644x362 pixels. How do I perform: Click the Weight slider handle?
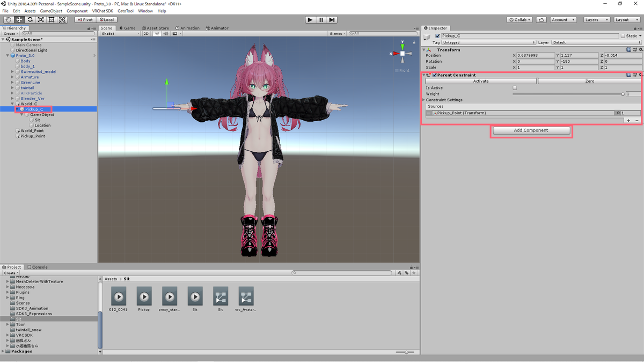pos(623,94)
